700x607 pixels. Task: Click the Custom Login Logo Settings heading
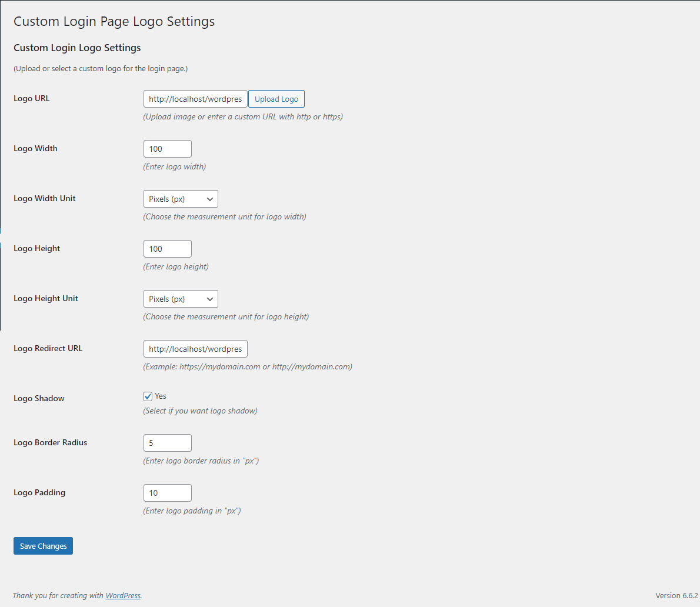tap(77, 48)
